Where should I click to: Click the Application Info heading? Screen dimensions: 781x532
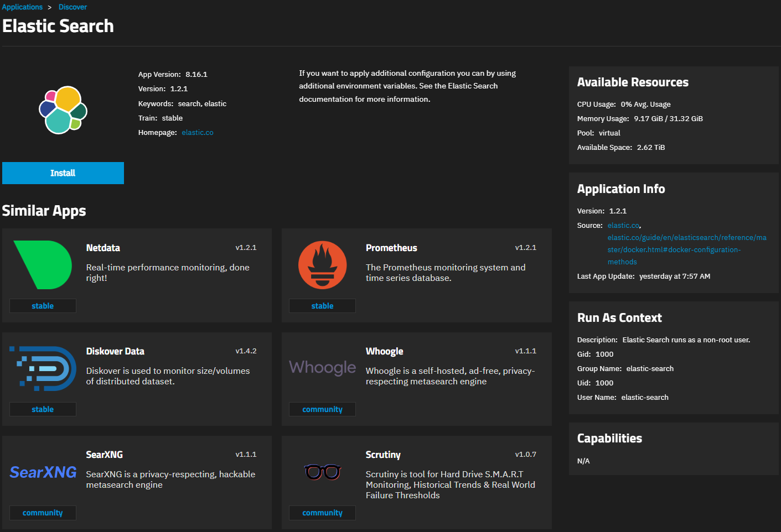point(621,189)
